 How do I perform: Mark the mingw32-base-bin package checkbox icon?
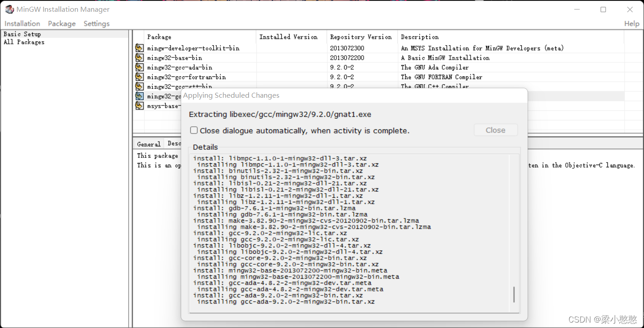pos(139,57)
